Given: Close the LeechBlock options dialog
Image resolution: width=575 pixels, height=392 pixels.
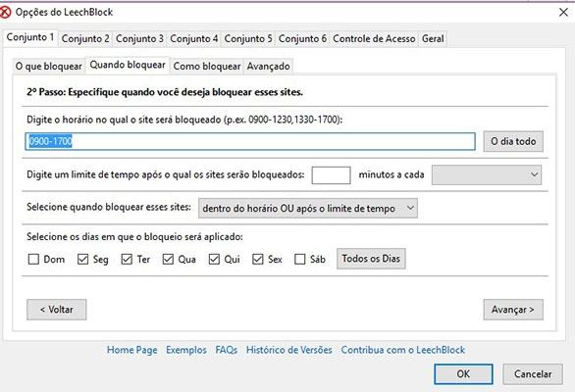Looking at the screenshot, I should (563, 12).
